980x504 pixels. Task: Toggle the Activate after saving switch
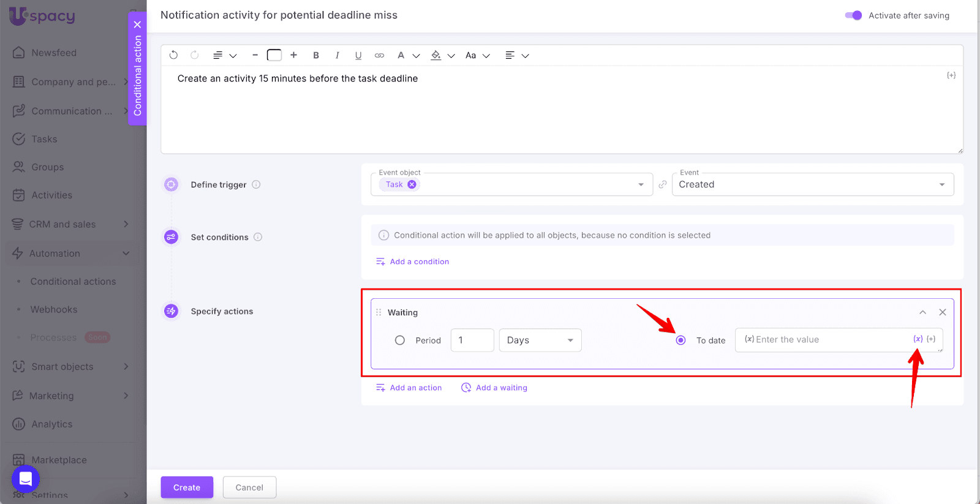(x=853, y=15)
